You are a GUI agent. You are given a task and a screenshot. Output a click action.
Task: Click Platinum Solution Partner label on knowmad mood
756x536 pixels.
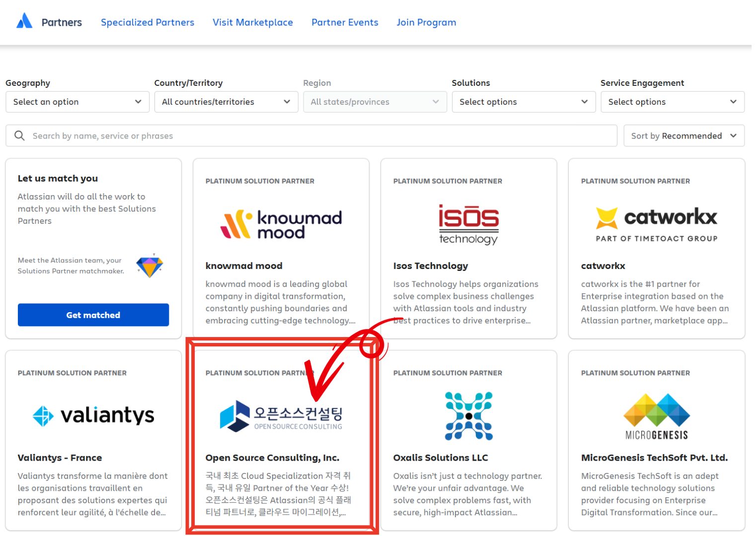point(260,181)
